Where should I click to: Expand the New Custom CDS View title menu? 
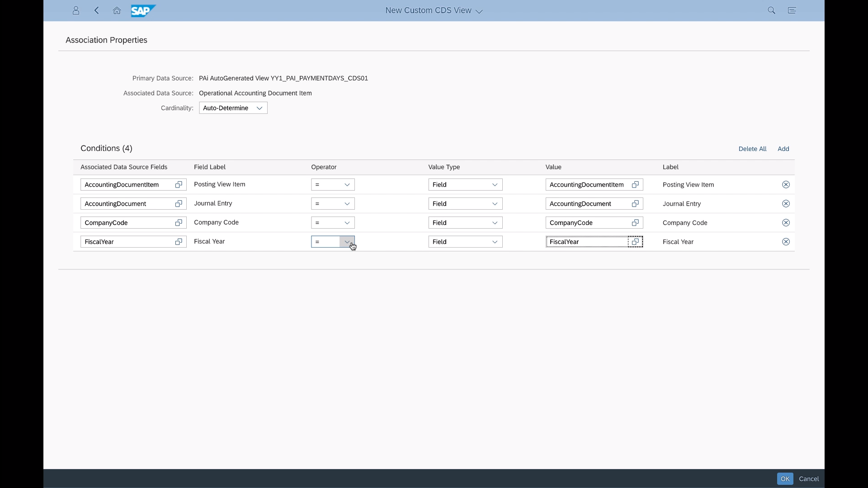479,11
